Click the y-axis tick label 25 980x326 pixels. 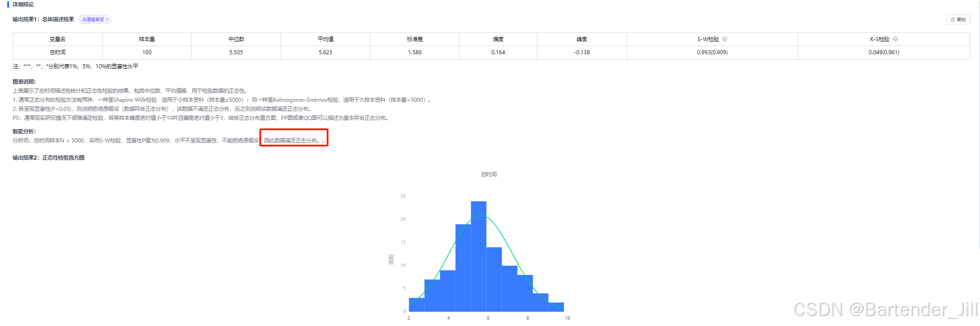pyautogui.click(x=403, y=196)
